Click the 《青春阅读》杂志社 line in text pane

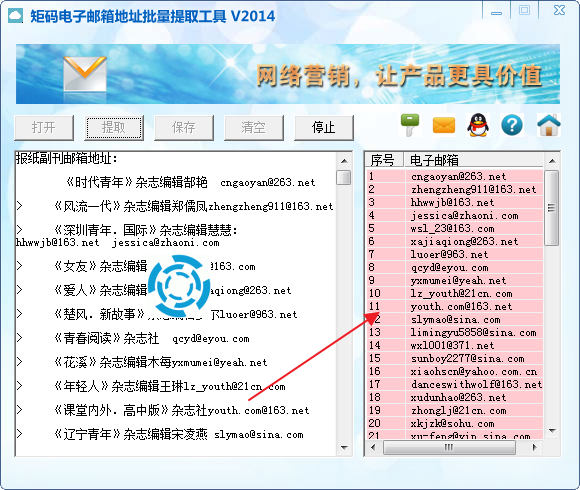click(x=152, y=338)
